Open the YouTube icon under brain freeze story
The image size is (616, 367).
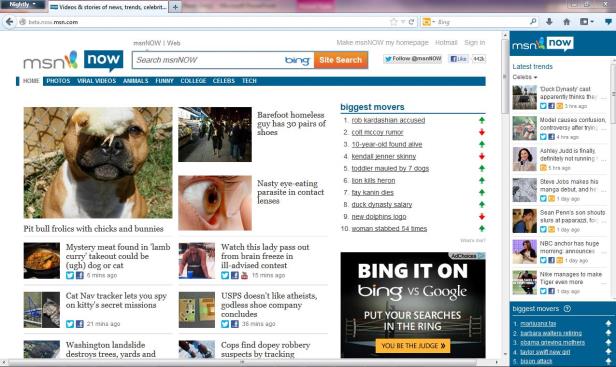[x=244, y=275]
